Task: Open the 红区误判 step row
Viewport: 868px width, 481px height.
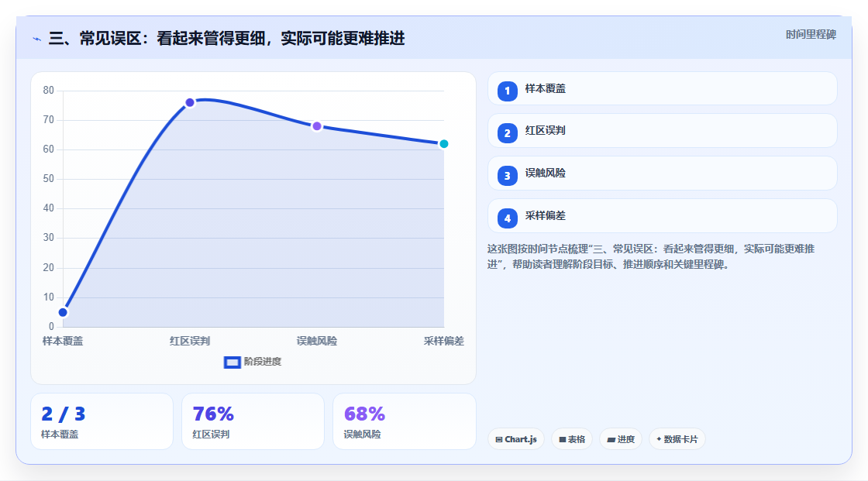Action: pyautogui.click(x=662, y=131)
